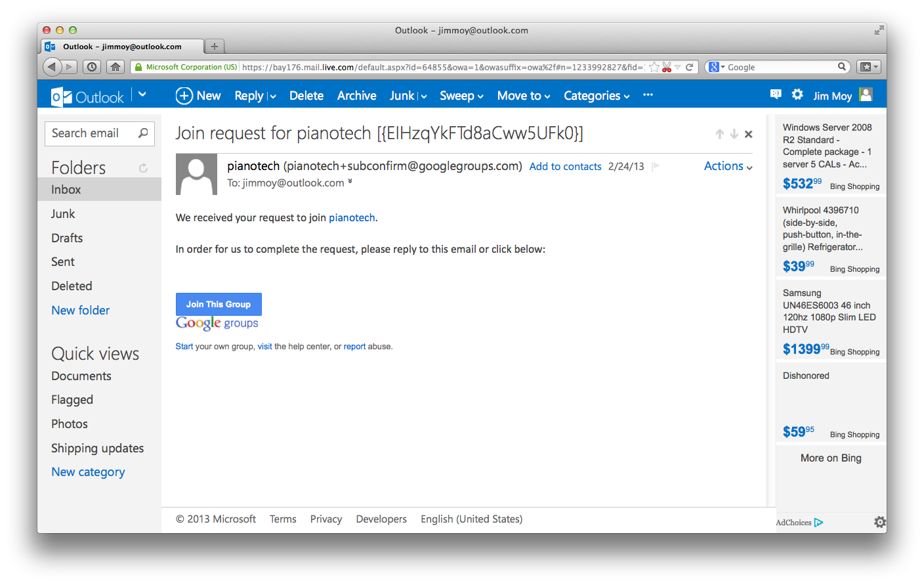Click the New folder link
The image size is (924, 585).
point(81,311)
